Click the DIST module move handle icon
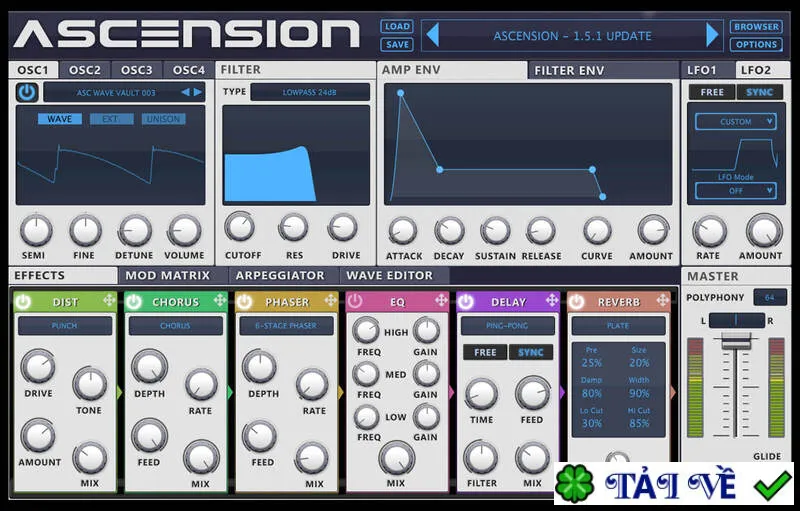 pos(109,300)
